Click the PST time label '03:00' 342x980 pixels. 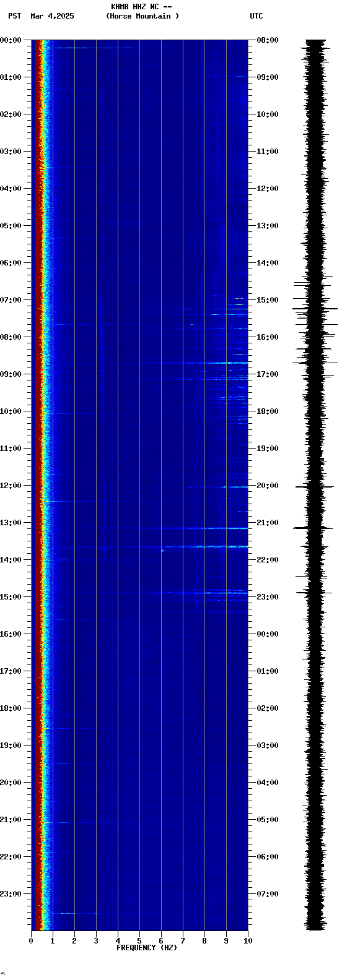click(11, 152)
